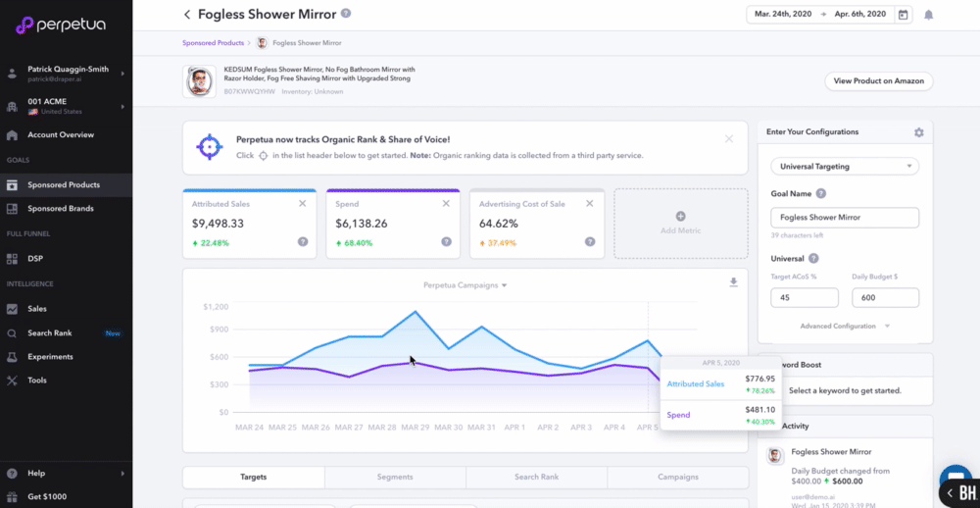Image resolution: width=980 pixels, height=508 pixels.
Task: Click the DSP sidebar icon
Action: [12, 258]
